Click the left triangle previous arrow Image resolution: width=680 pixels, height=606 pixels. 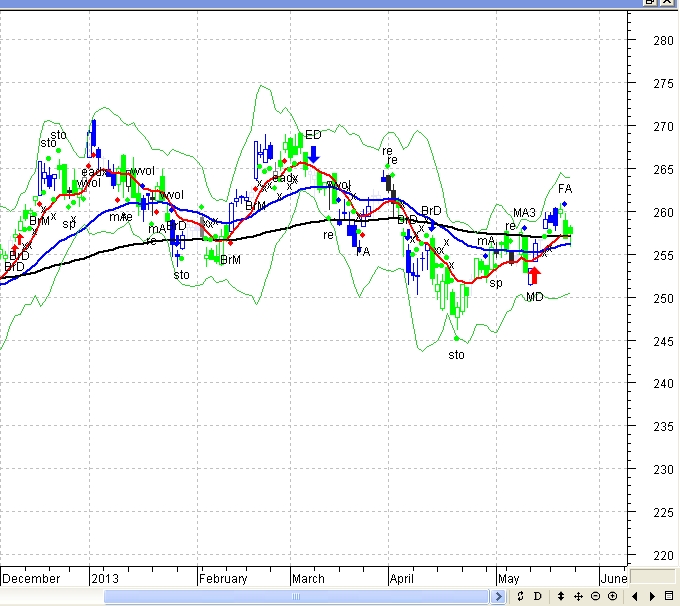[635, 596]
